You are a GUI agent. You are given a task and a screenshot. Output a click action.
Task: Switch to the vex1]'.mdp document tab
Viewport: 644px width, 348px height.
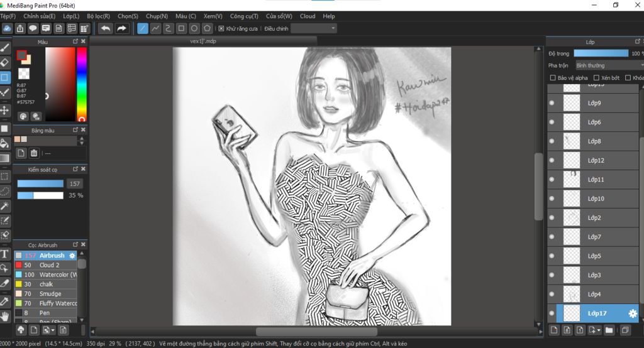203,41
